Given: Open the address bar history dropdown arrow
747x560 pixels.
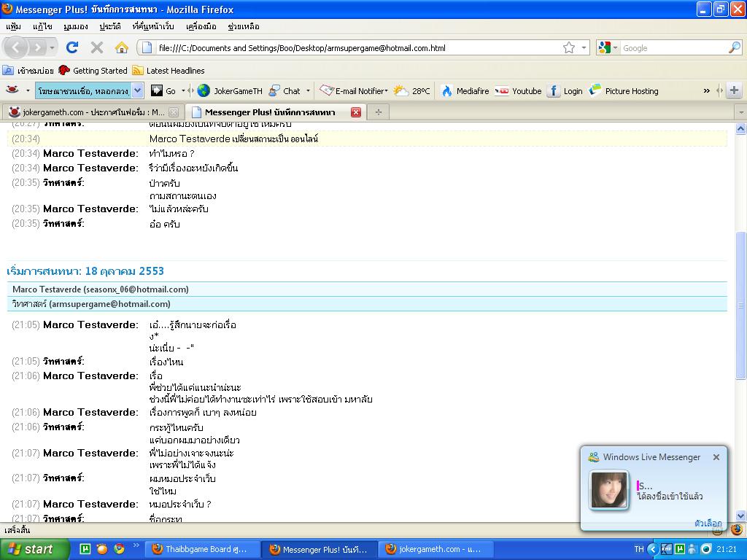Looking at the screenshot, I should [584, 47].
